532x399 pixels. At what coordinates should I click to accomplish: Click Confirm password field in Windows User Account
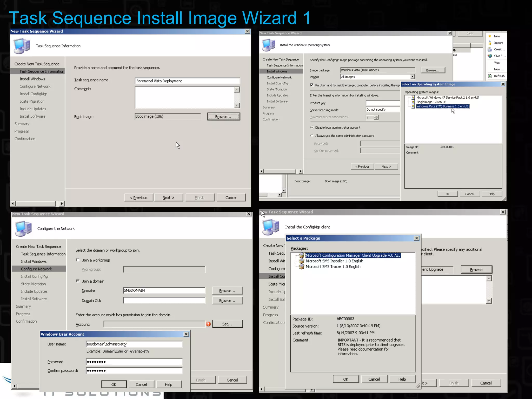point(134,371)
